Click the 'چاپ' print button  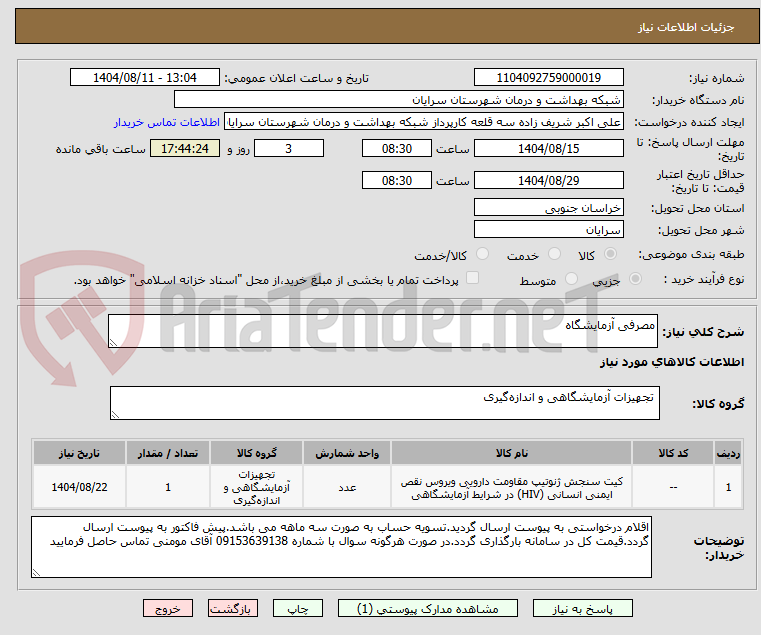[298, 608]
